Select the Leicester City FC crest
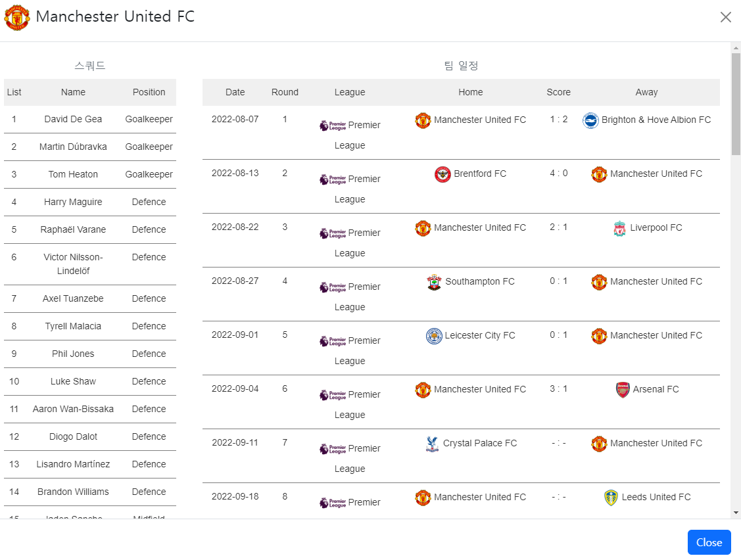This screenshot has width=741, height=560. [x=435, y=335]
